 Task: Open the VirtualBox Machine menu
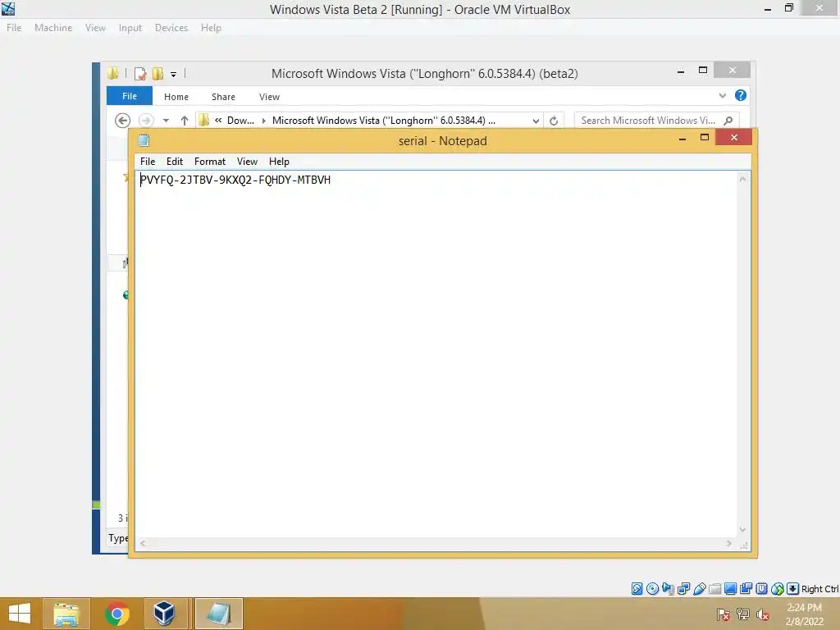53,27
